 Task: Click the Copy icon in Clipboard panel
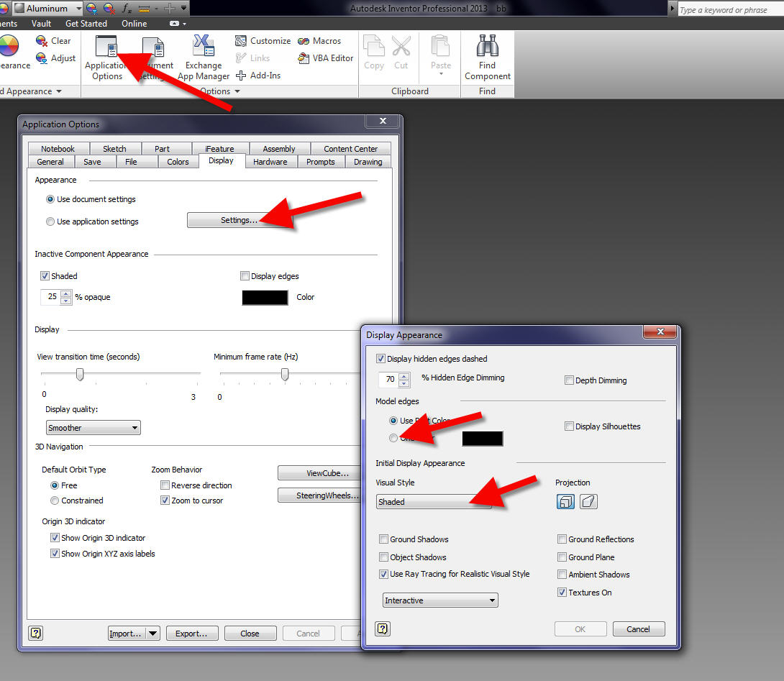pos(373,45)
